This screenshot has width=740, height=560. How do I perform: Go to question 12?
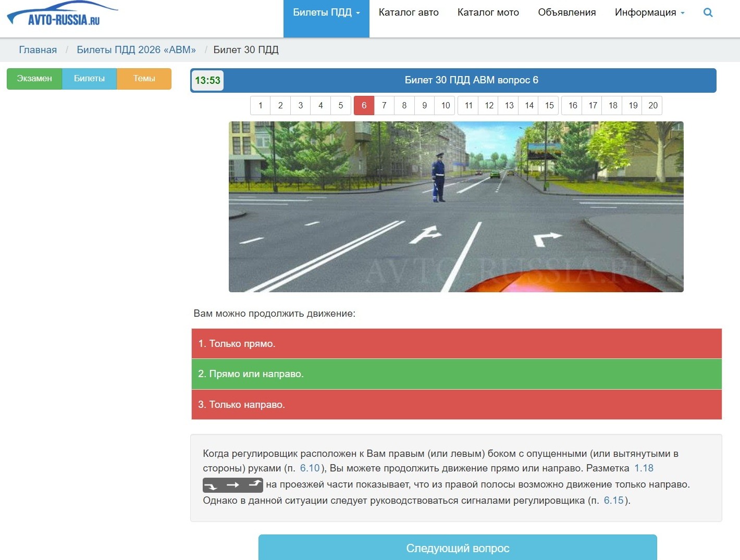click(489, 105)
